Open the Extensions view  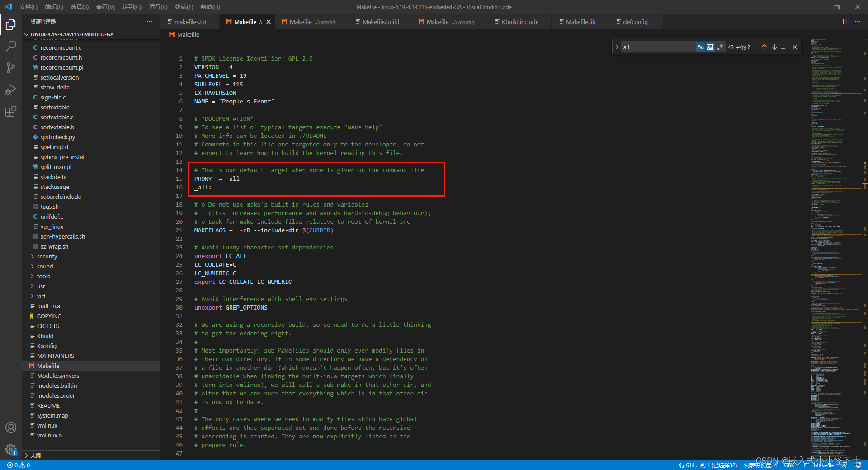(x=11, y=111)
